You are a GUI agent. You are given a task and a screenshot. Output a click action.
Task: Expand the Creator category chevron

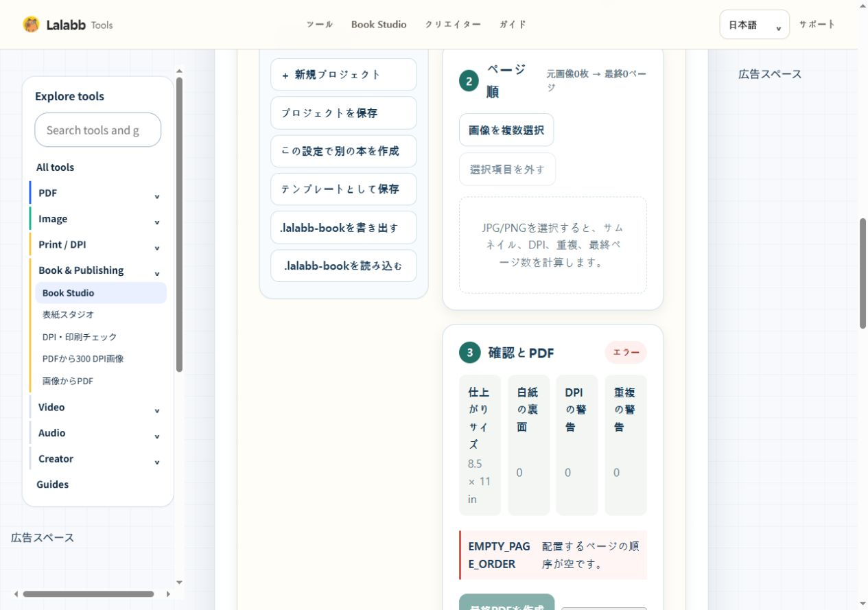[x=156, y=462]
